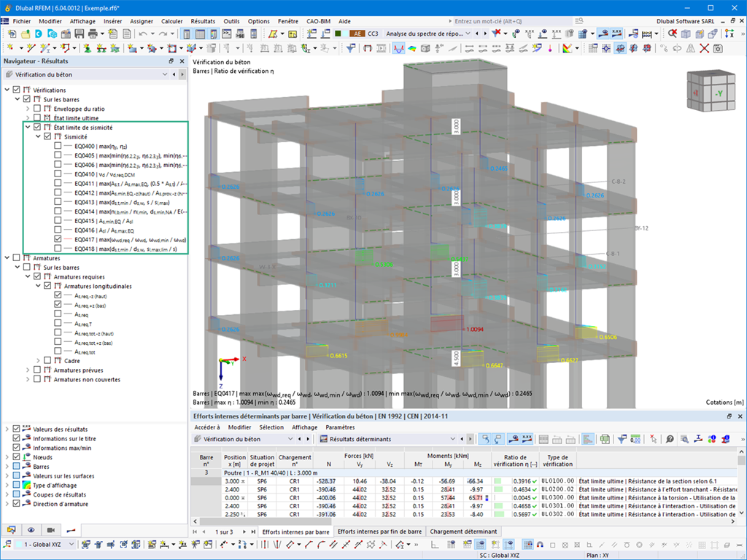Click the new nodal support icon

(x=88, y=48)
